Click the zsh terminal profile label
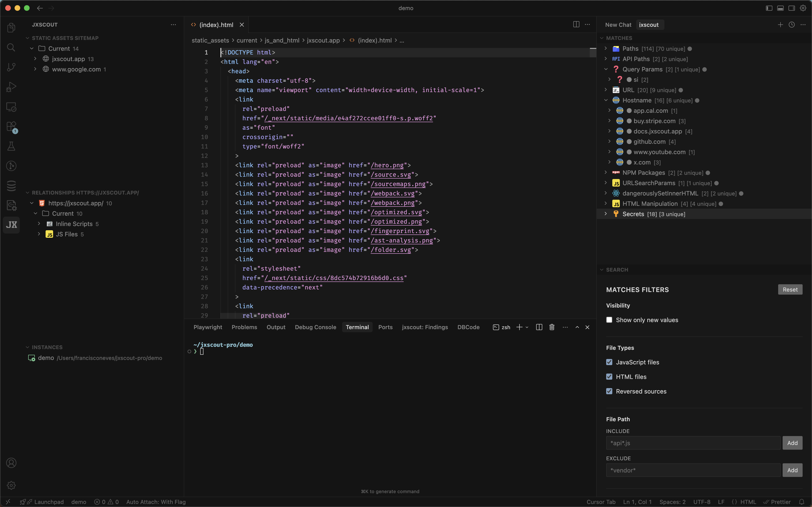812x507 pixels. pyautogui.click(x=502, y=327)
